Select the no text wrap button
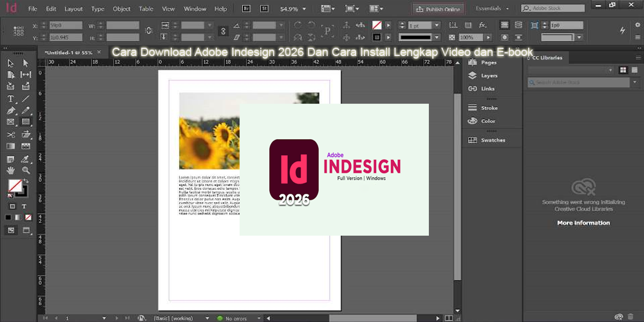Screen dimensions: 644x322 pyautogui.click(x=504, y=25)
